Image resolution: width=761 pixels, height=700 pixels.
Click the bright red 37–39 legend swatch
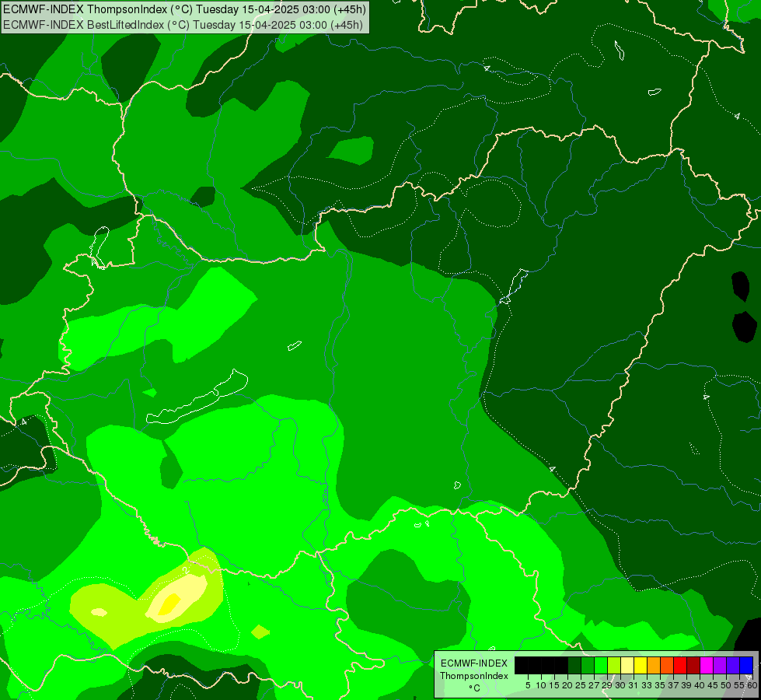point(679,665)
